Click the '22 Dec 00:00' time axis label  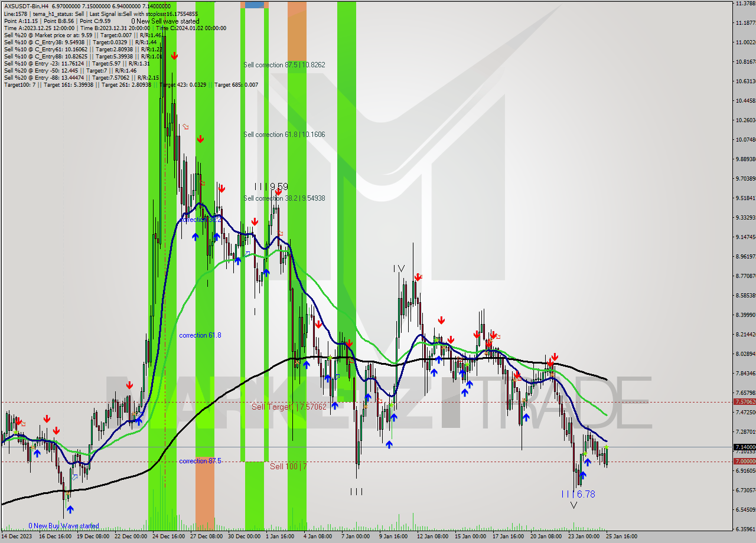[131, 537]
